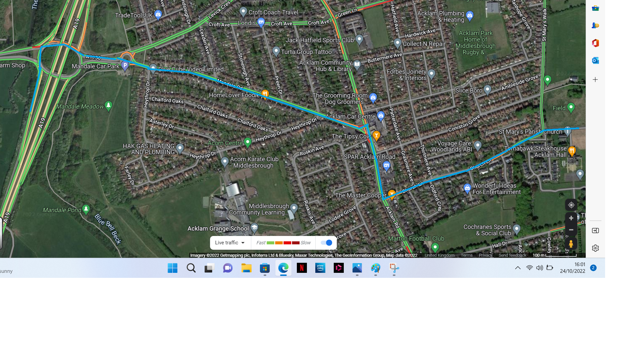Open Outlook in the Edge sidebar

[595, 61]
